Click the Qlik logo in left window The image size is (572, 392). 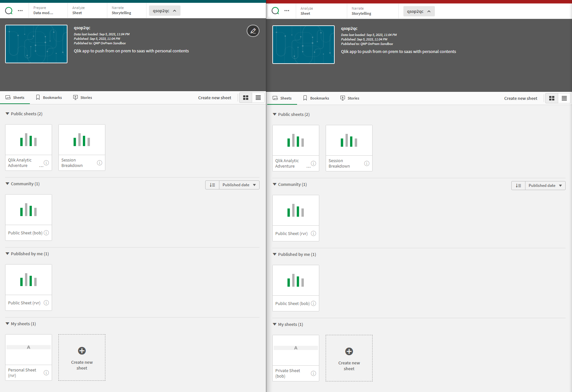coord(9,11)
